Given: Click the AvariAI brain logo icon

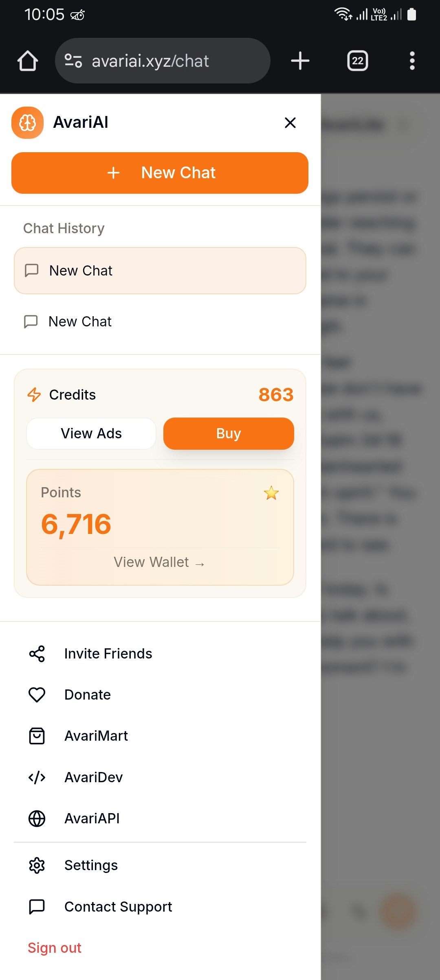Looking at the screenshot, I should pos(27,123).
